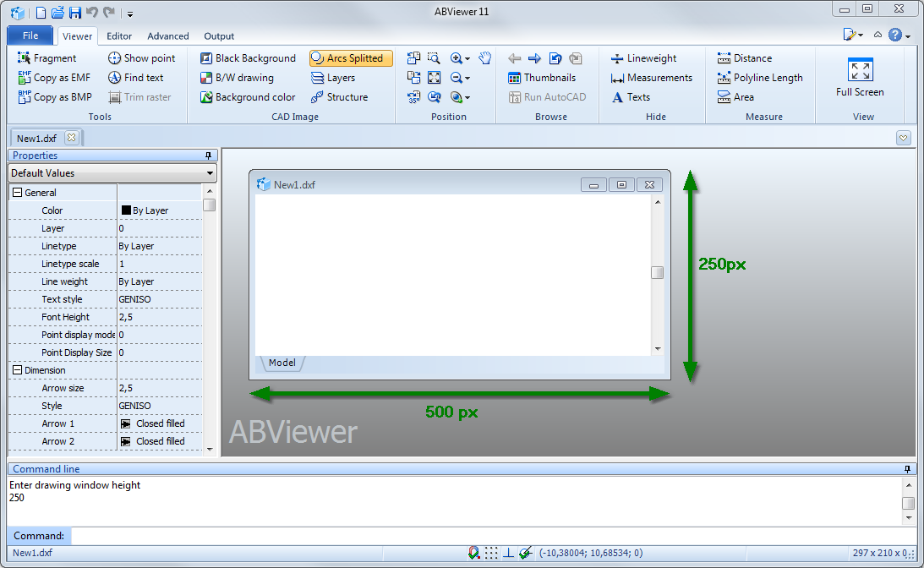Pin the Properties panel
Viewport: 924px width, 568px height.
click(x=208, y=156)
